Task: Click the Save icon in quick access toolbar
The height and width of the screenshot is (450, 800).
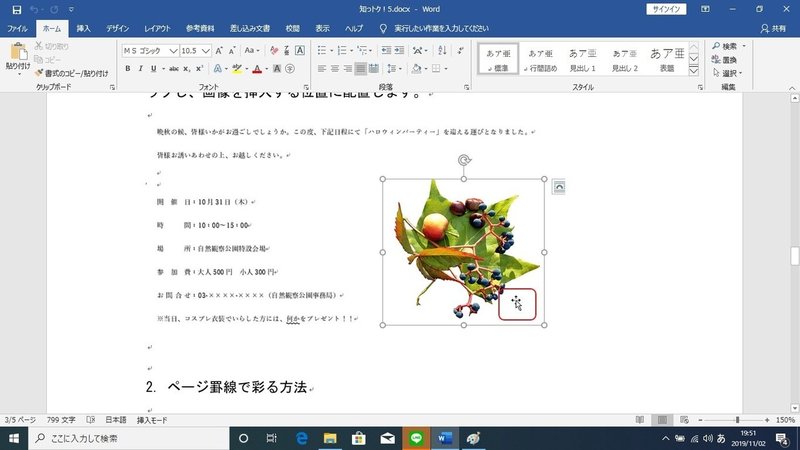Action: pos(16,9)
